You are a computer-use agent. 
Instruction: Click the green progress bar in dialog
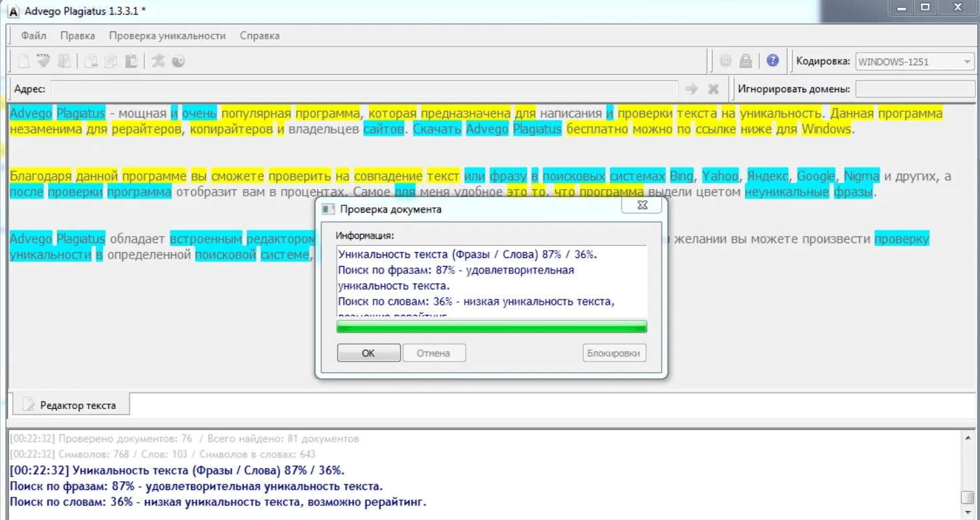click(x=492, y=327)
